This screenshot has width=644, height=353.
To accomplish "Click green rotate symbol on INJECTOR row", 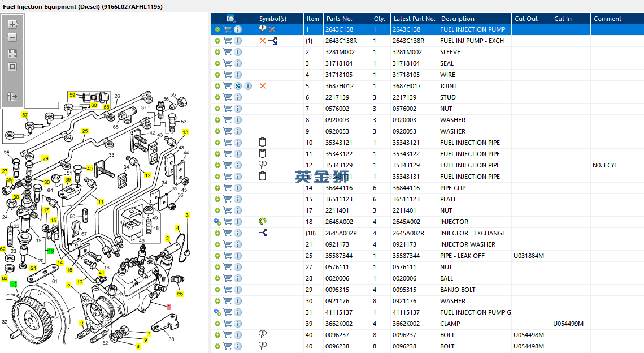I will [262, 222].
